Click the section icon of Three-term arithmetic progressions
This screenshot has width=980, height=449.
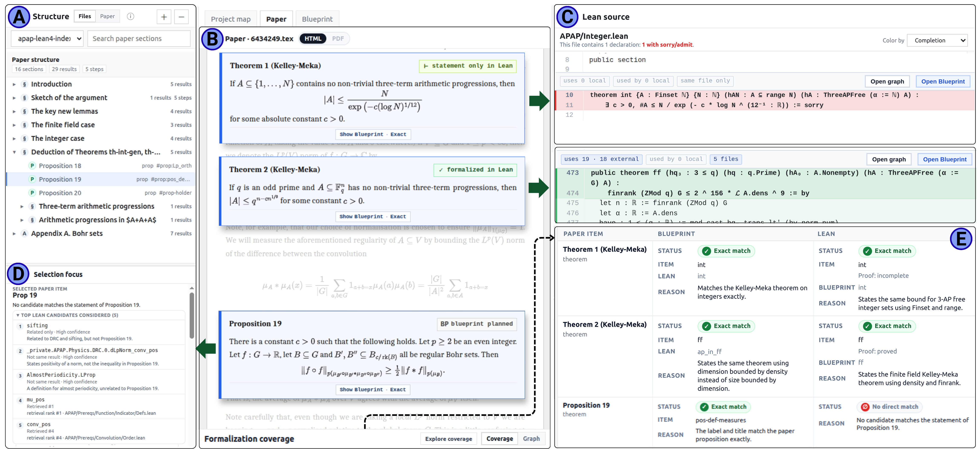tap(32, 206)
